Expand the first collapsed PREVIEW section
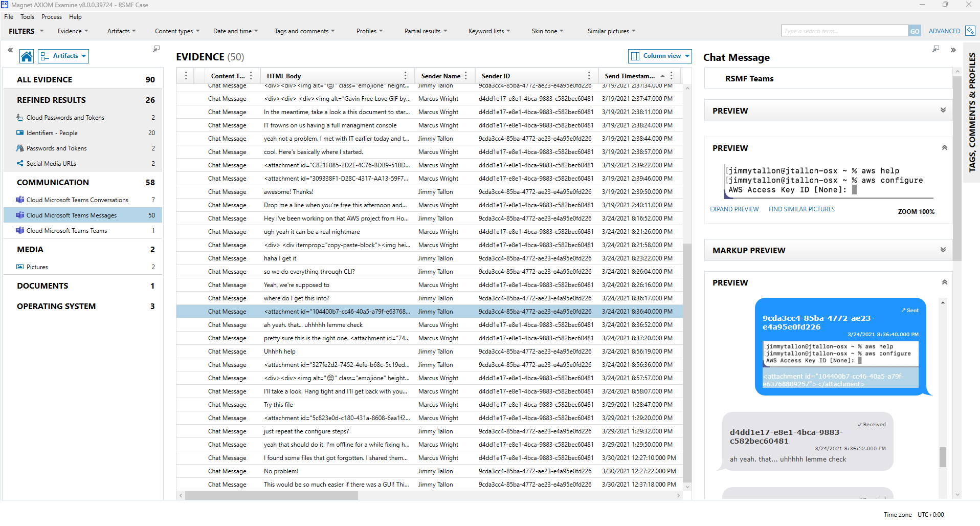 pos(943,111)
